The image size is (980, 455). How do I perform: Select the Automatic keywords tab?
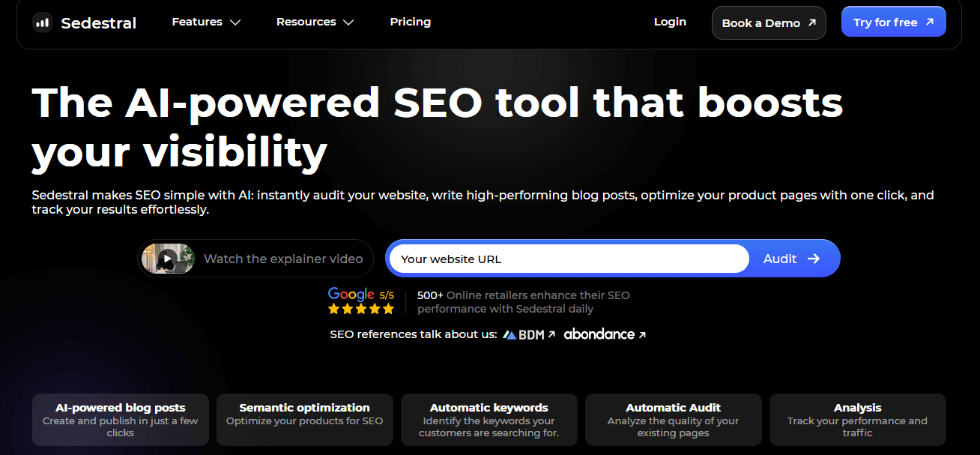489,420
